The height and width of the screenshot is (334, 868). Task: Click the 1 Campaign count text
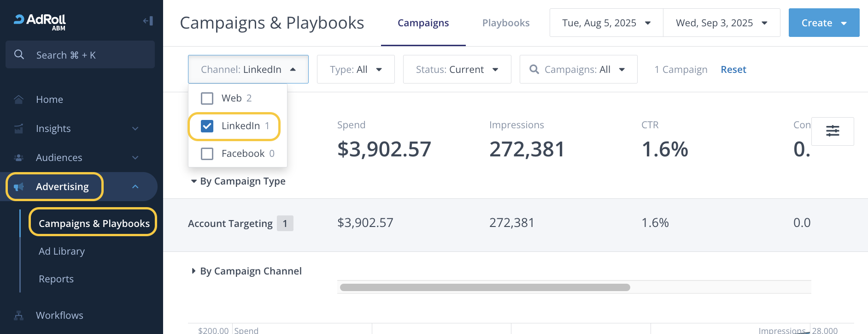[x=681, y=69]
